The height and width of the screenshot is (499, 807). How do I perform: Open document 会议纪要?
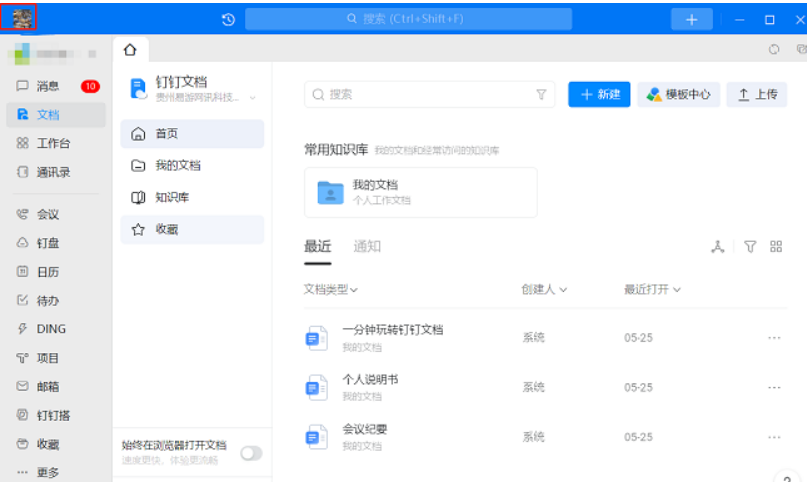pos(365,429)
